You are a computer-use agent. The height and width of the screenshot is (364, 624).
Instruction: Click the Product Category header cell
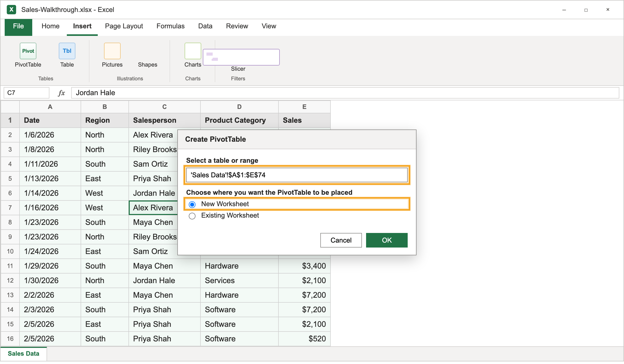pyautogui.click(x=239, y=120)
